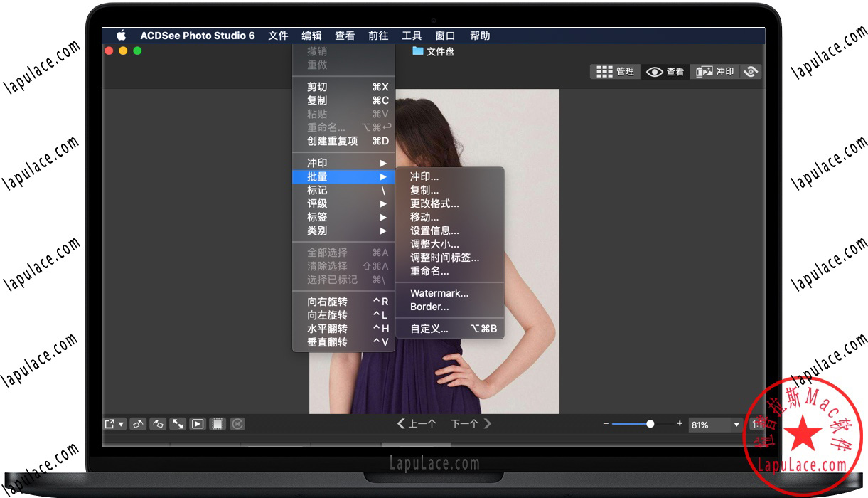Open the 文件 menu
Viewport: 868px width, 498px height.
coord(278,36)
